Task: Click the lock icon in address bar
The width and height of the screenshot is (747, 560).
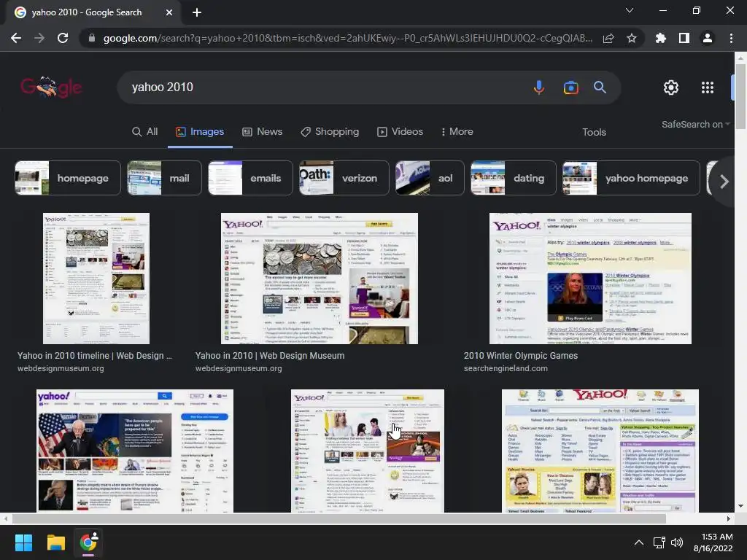Action: click(x=92, y=38)
